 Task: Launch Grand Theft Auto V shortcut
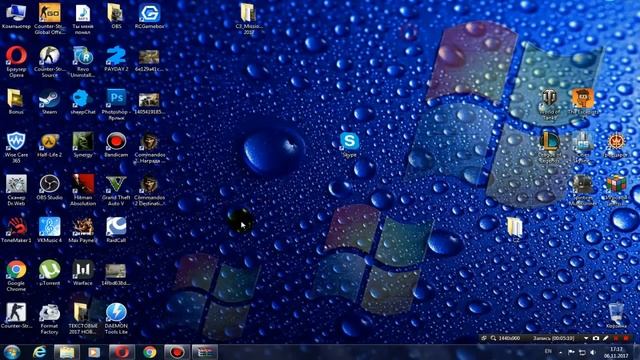[116, 190]
